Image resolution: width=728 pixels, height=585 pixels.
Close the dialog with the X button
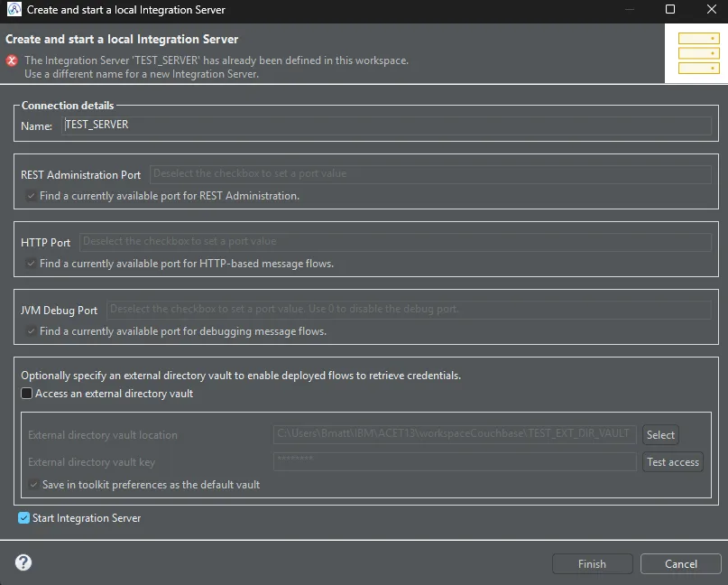point(711,9)
